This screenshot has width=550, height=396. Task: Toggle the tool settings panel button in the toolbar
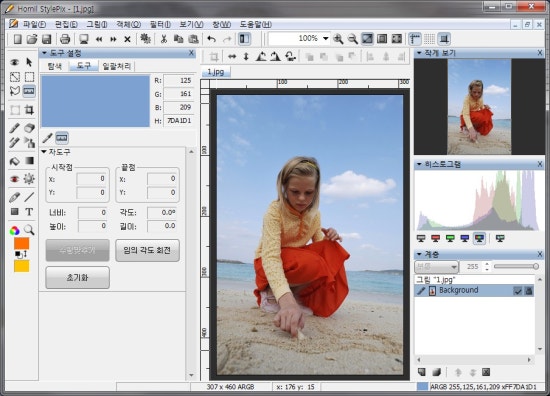pos(244,39)
